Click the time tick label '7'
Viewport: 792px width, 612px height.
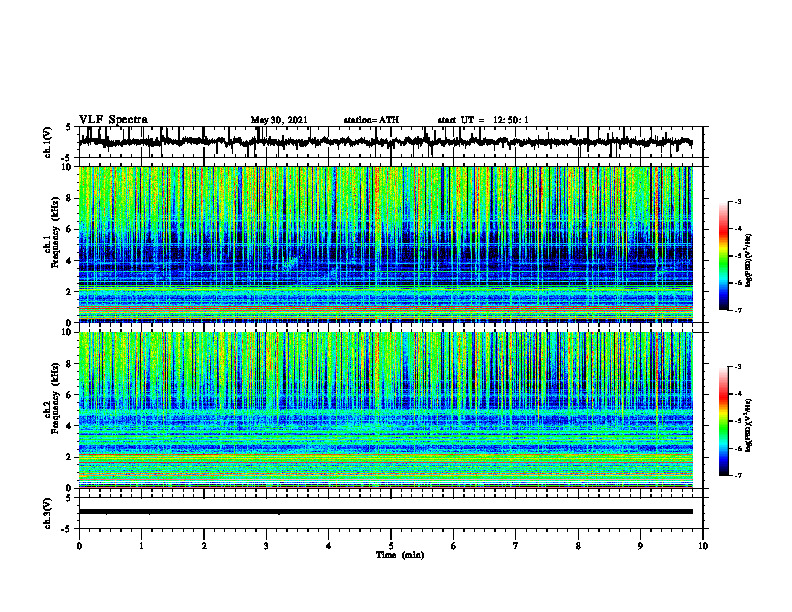tap(515, 546)
